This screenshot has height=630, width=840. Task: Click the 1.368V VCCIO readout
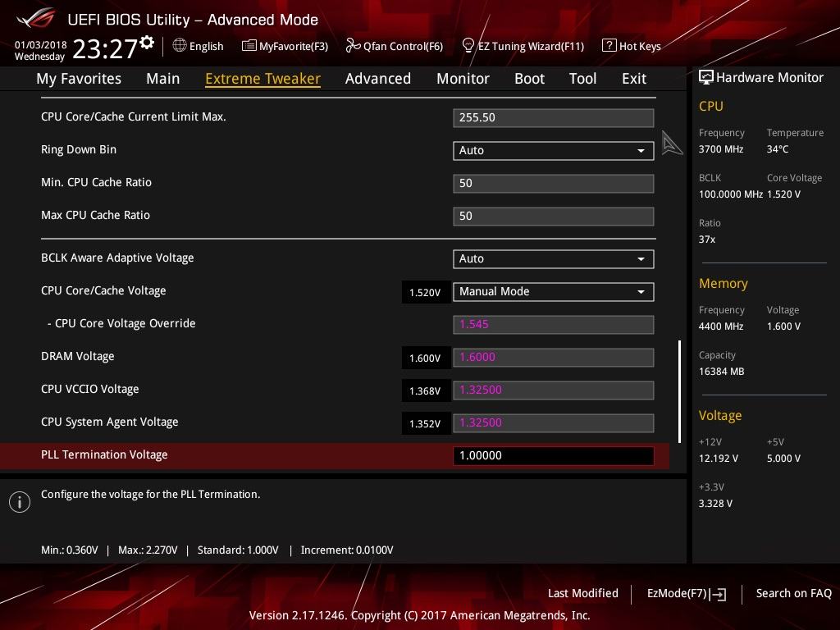[x=426, y=391]
